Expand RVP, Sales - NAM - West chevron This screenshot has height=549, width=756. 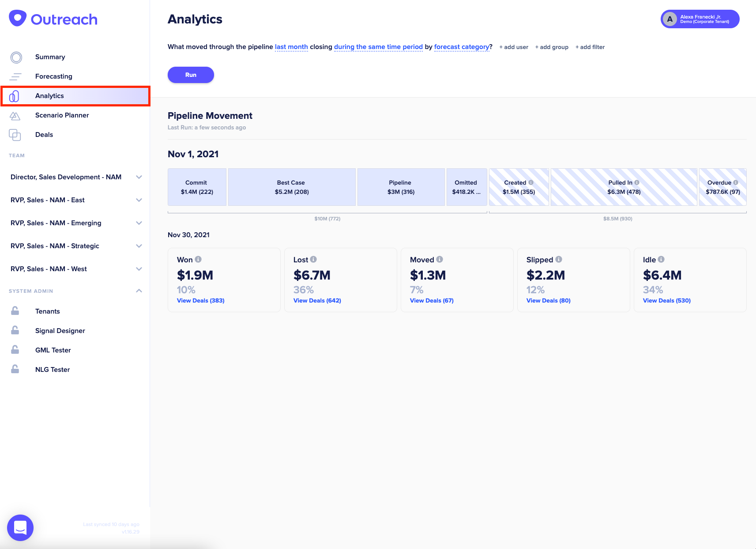click(139, 269)
